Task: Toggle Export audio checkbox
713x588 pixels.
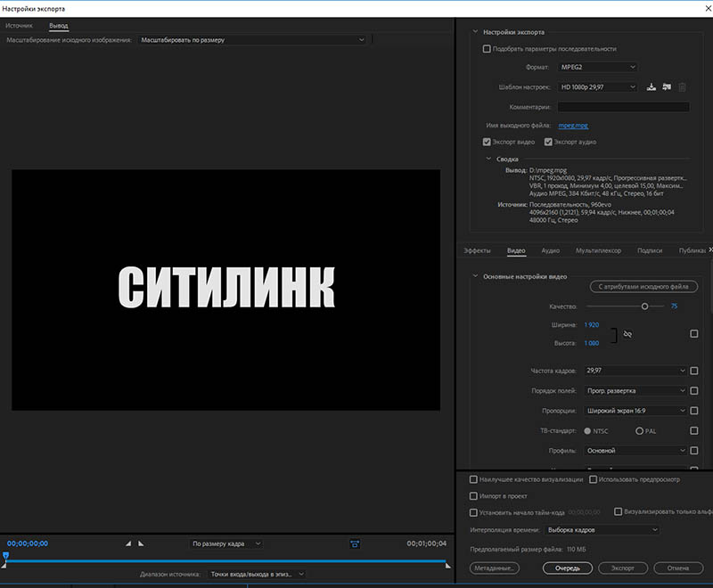Action: click(548, 142)
